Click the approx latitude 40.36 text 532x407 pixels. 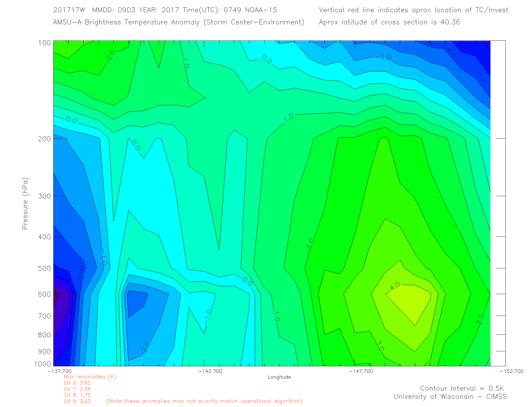point(389,22)
